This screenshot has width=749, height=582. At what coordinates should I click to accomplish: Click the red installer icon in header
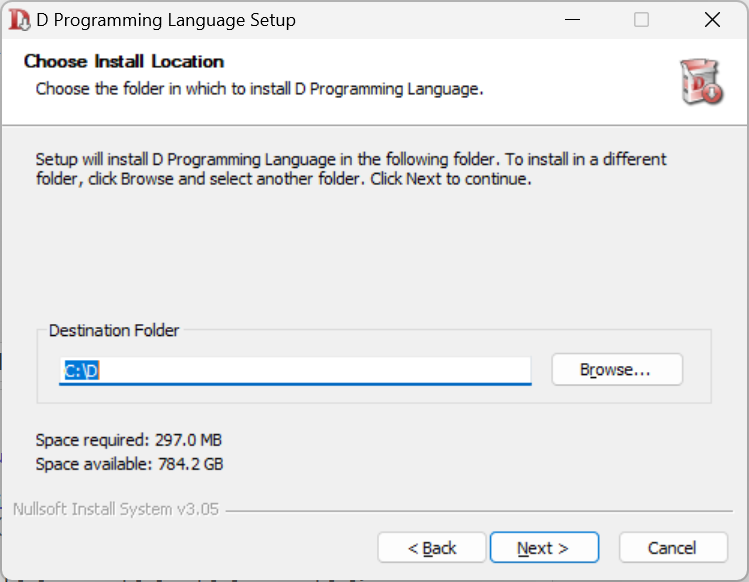(x=700, y=81)
